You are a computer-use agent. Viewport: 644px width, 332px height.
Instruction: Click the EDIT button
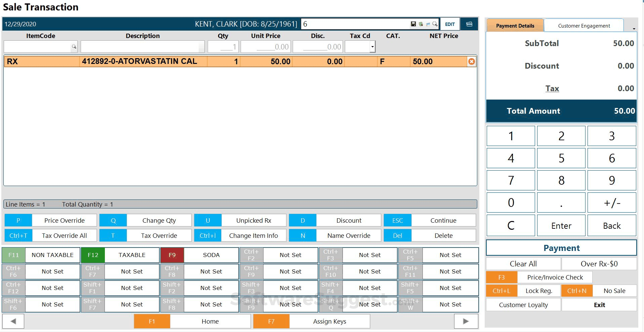(450, 24)
